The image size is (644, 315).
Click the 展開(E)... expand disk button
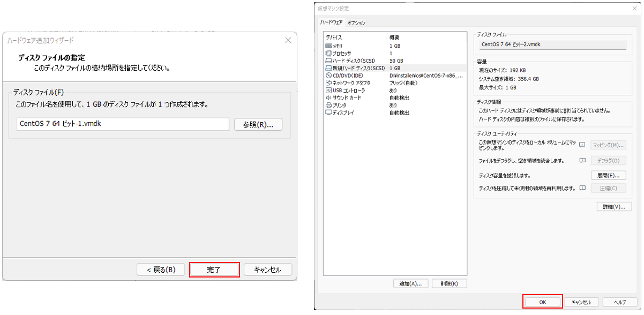(608, 175)
